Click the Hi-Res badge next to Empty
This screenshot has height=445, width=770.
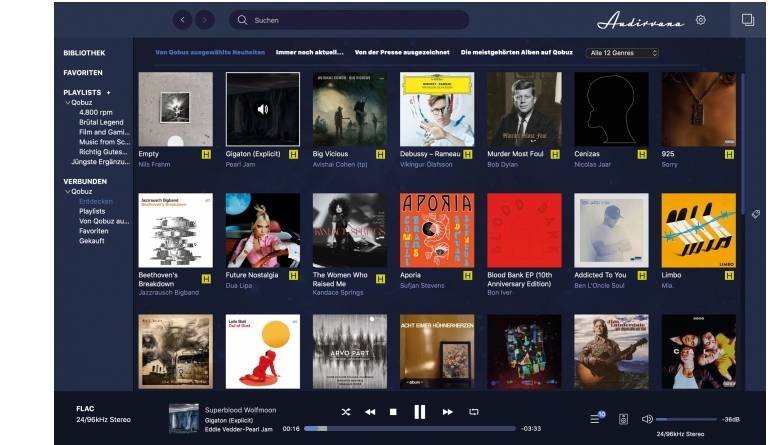click(x=206, y=155)
